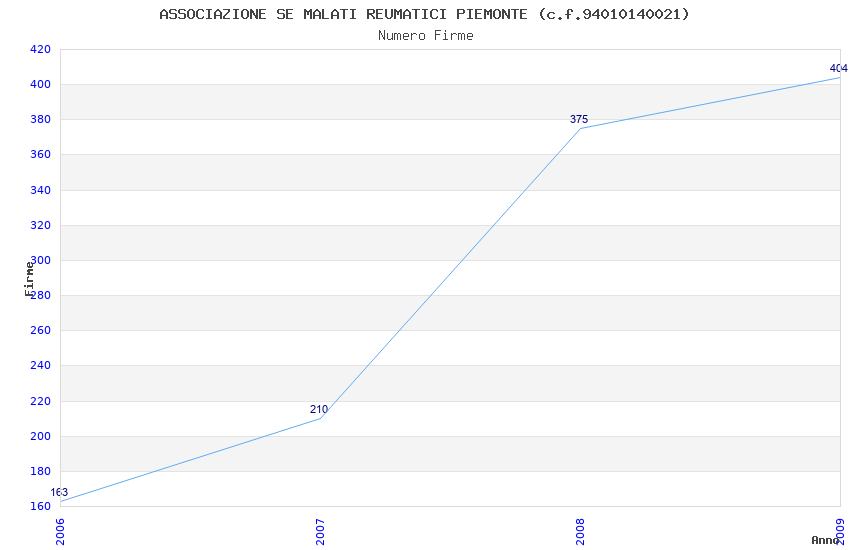
Task: Click the y-axis value 320
Action: (x=40, y=225)
